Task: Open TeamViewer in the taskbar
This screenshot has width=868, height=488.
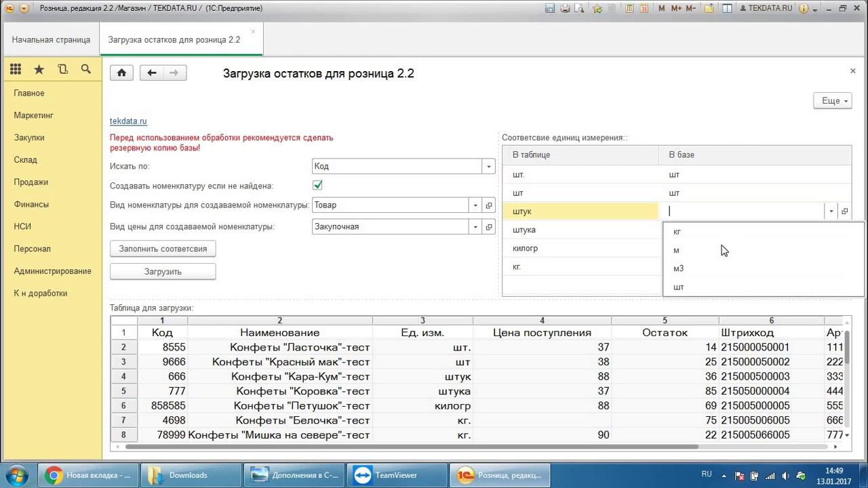Action: click(397, 475)
